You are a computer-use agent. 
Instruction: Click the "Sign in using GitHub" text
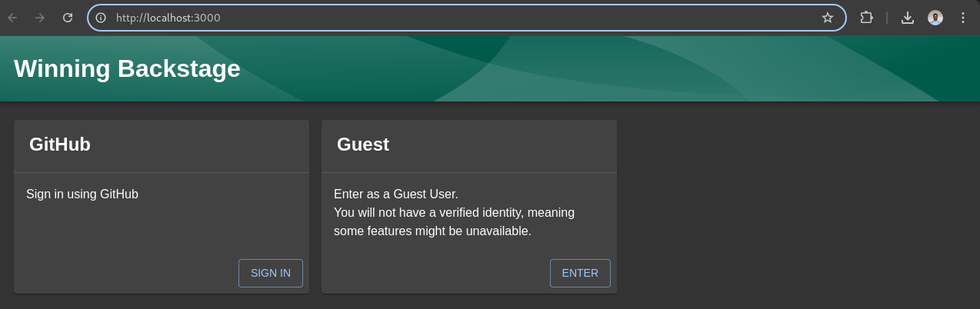(82, 194)
